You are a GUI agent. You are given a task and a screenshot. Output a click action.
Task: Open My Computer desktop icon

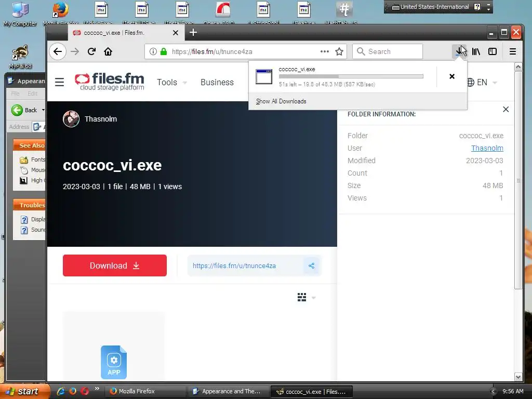pyautogui.click(x=20, y=14)
